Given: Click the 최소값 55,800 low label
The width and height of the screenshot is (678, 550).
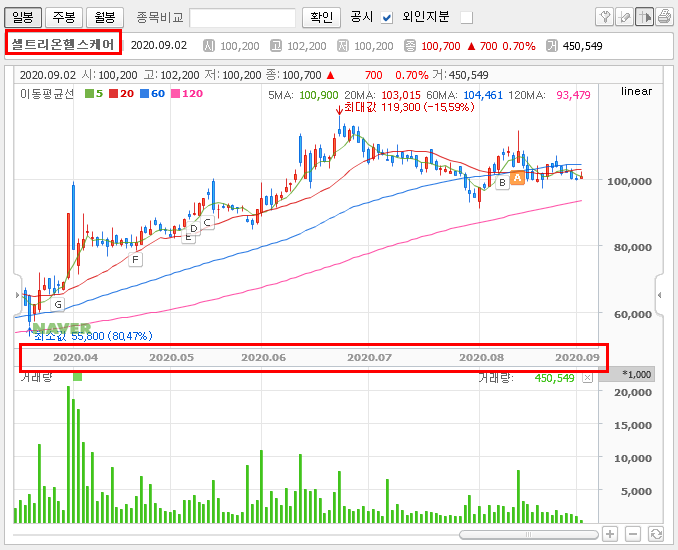Looking at the screenshot, I should tap(93, 336).
